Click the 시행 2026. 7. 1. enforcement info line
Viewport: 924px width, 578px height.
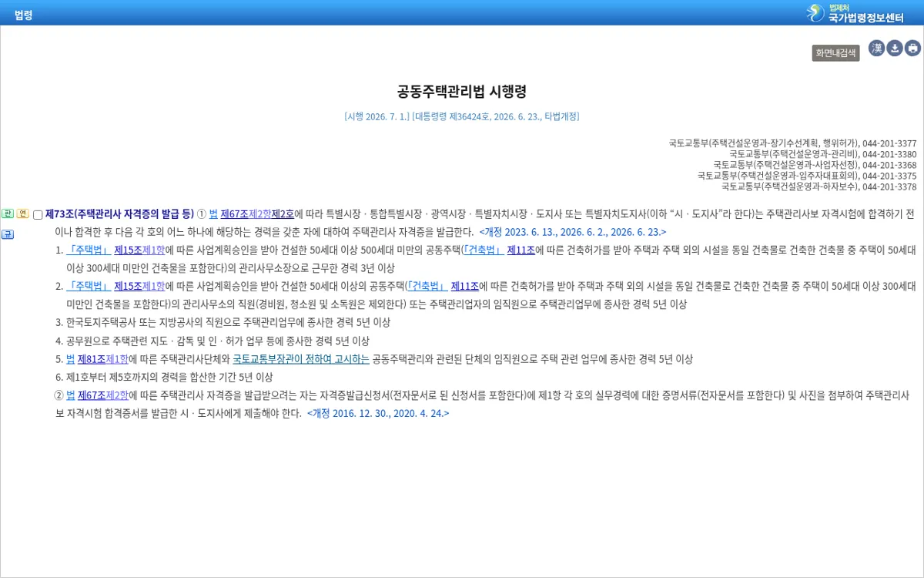tap(462, 116)
